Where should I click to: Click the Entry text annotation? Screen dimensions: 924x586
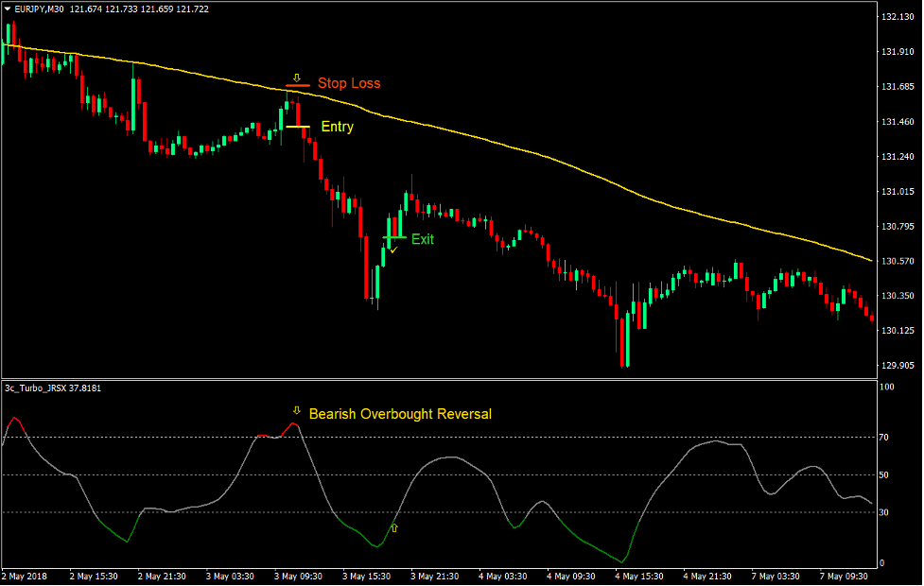tap(336, 126)
